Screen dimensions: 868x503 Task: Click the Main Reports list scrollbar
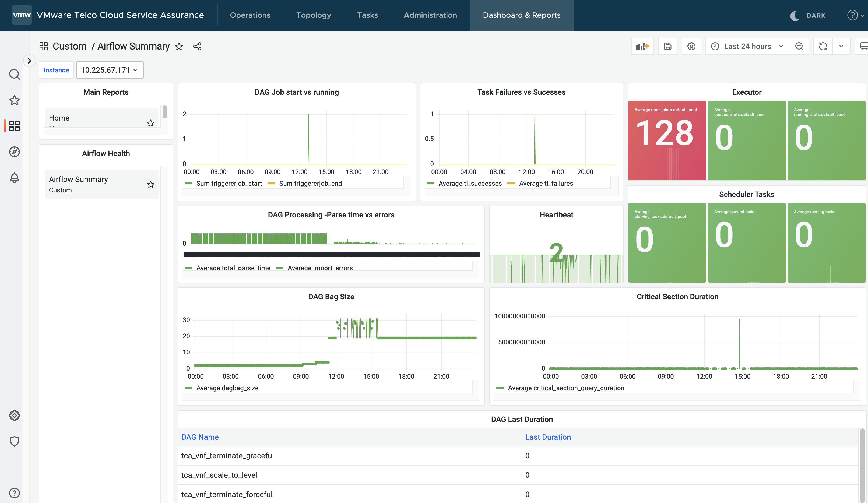click(165, 112)
